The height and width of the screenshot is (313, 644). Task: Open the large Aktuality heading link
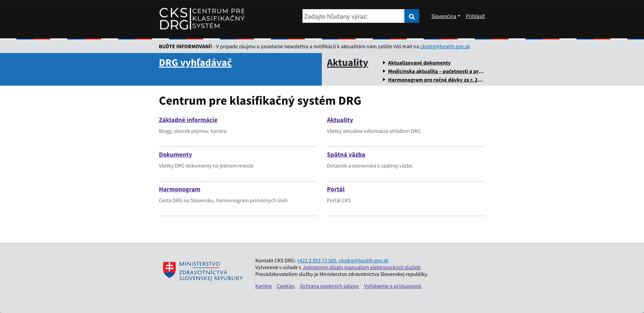point(347,63)
